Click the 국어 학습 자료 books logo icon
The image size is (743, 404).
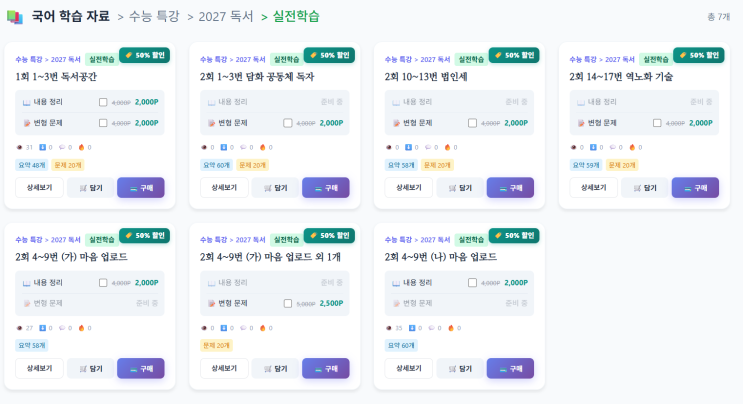pos(14,16)
